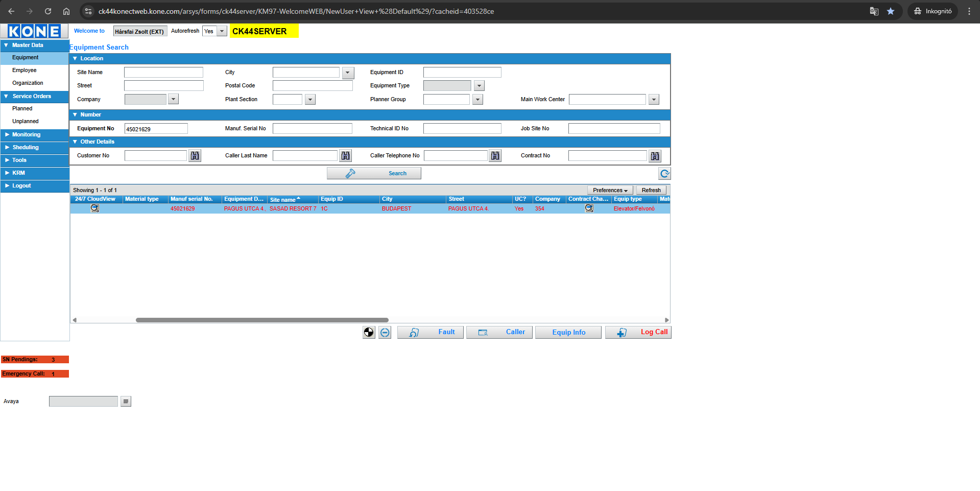Viewport: 980px width, 491px height.
Task: Open the Avaya menu icon button
Action: pos(126,402)
